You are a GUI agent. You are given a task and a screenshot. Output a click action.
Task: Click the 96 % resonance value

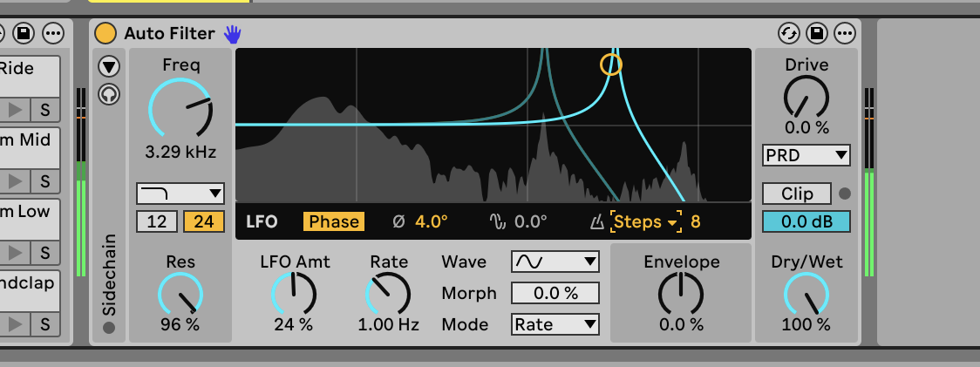tap(180, 324)
